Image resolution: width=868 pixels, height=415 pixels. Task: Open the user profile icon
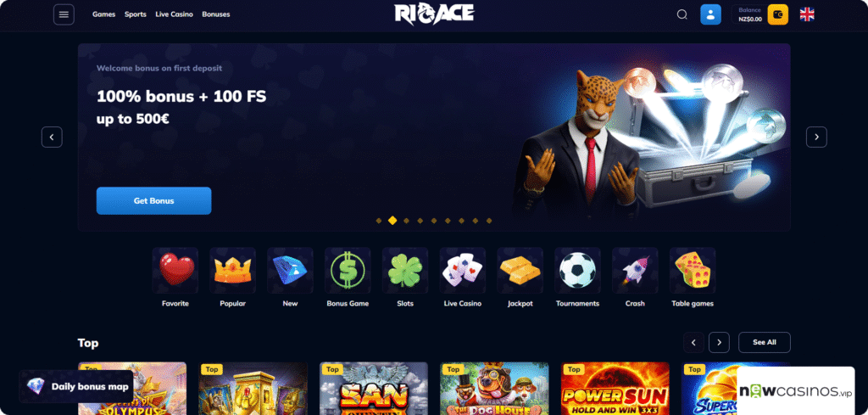(710, 14)
